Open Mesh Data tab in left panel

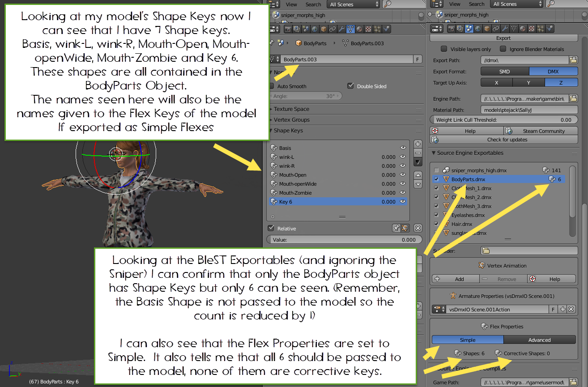(x=350, y=29)
